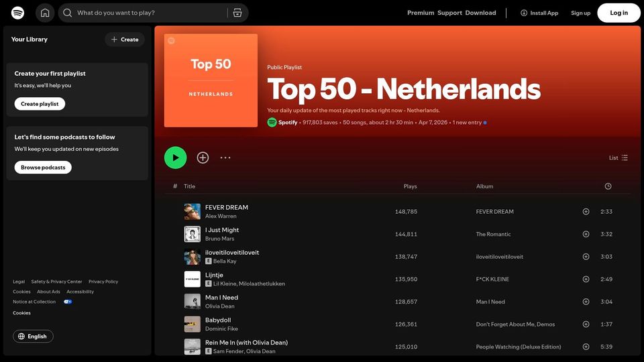The width and height of the screenshot is (644, 362).
Task: Open artist Alex Warren
Action: [x=221, y=217]
